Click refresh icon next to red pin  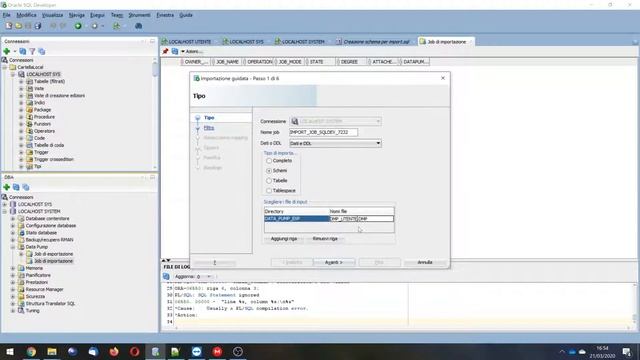tap(175, 51)
